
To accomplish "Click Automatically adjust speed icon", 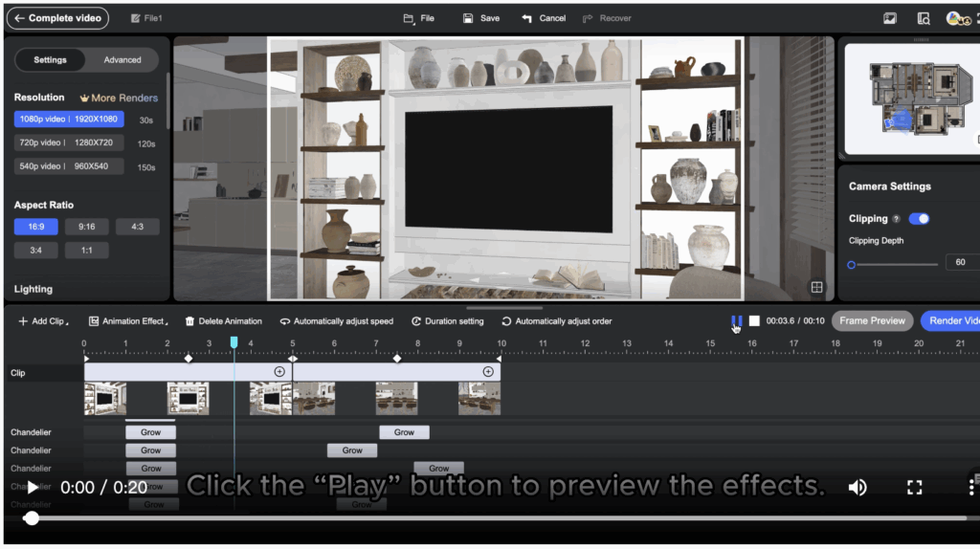I will [285, 321].
